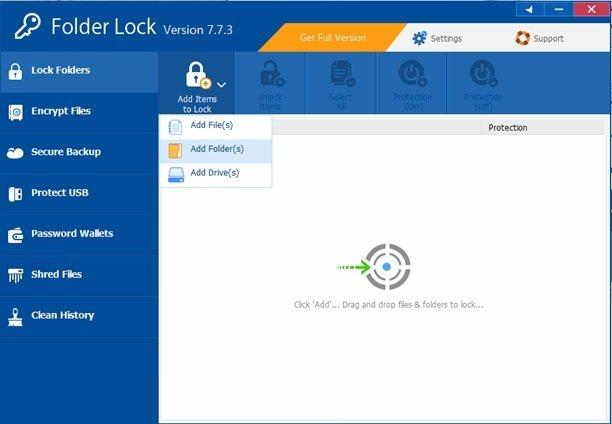Collapse the Add Items dropdown arrow
The height and width of the screenshot is (424, 612).
click(x=221, y=84)
